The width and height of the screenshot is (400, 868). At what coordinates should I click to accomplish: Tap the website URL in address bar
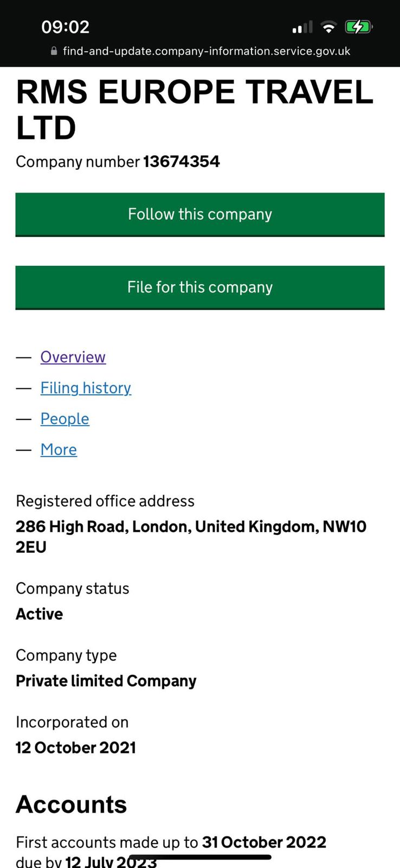click(x=207, y=51)
